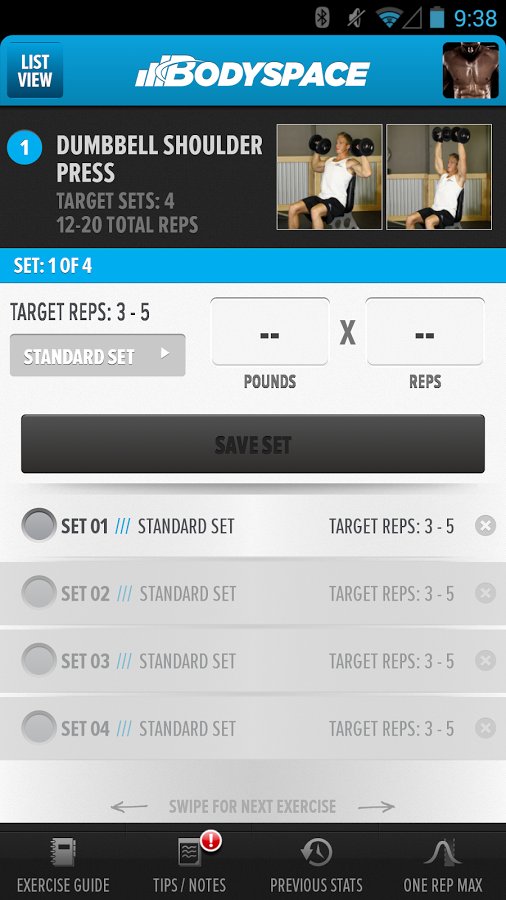Open the Standard Set type dropdown
This screenshot has width=506, height=900.
click(98, 355)
